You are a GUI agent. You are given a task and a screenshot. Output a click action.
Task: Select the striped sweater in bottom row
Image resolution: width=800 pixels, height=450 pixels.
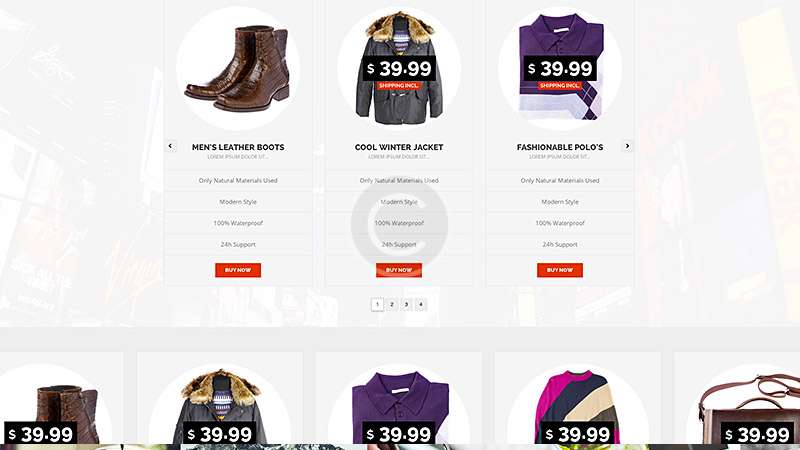click(578, 406)
